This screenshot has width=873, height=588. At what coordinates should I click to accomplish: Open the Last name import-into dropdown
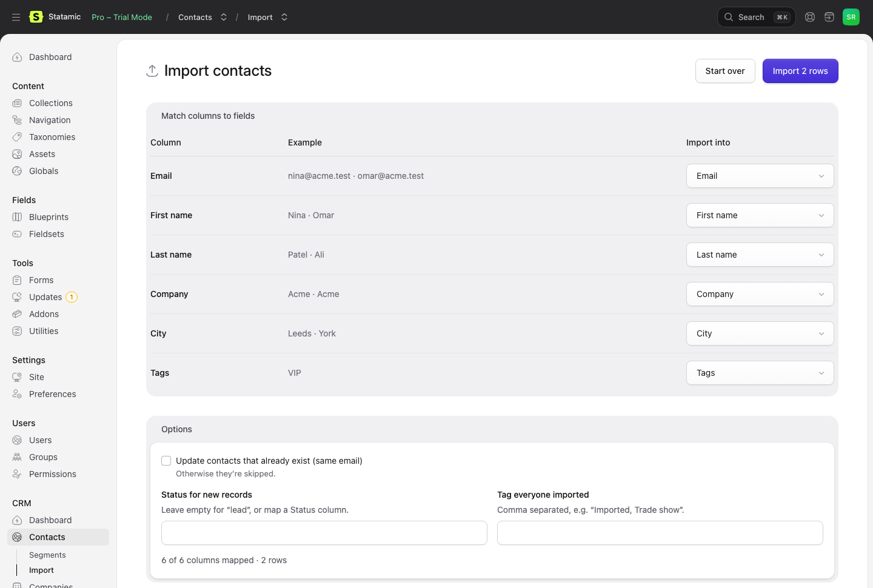(x=760, y=255)
